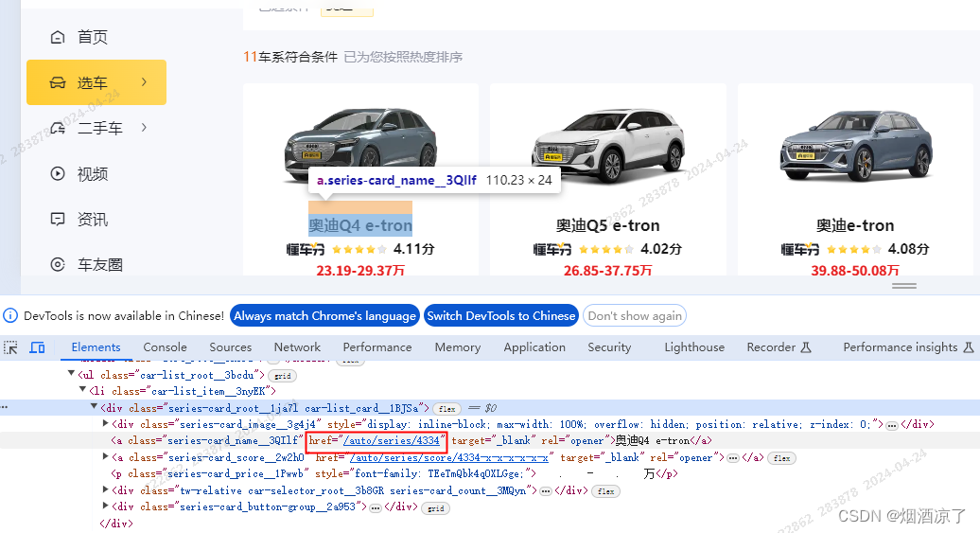
Task: Click the DevTools info notice icon
Action: coord(10,315)
